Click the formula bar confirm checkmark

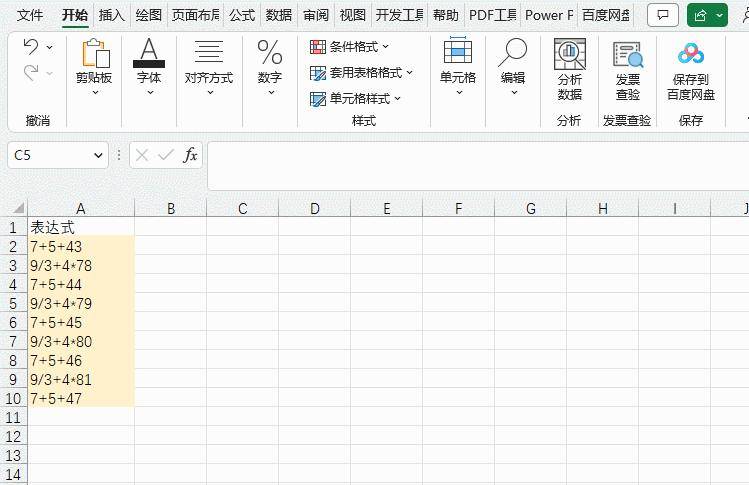tap(166, 155)
